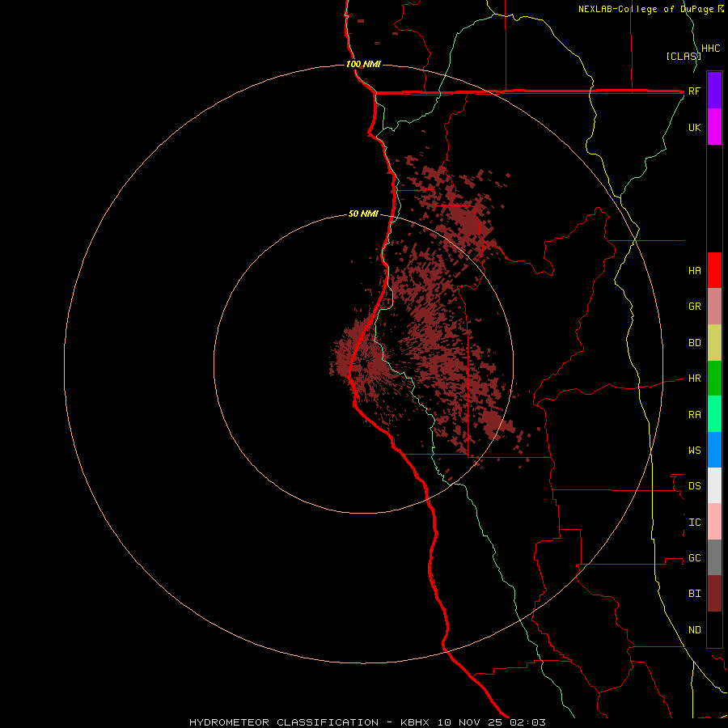Select the yellow BD legend swatch

click(714, 343)
